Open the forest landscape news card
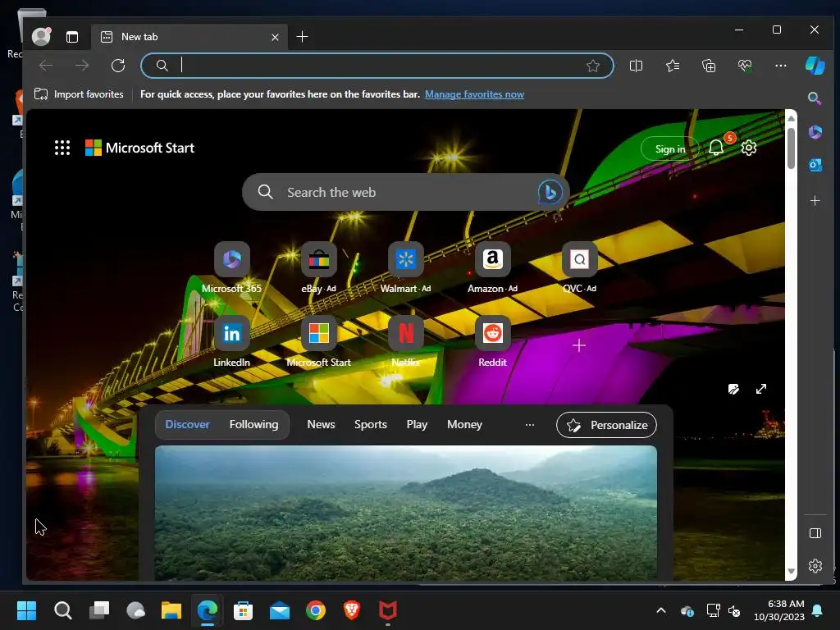 click(x=405, y=512)
